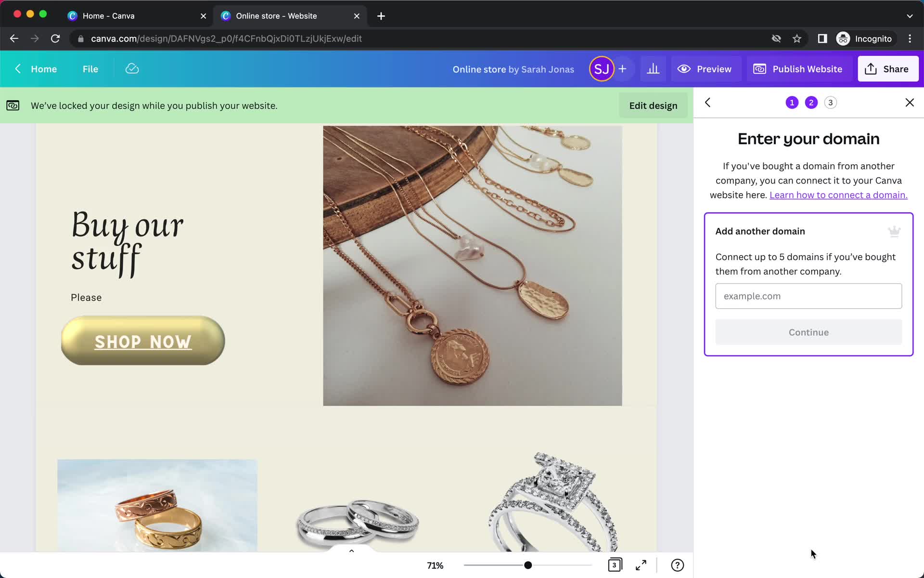This screenshot has width=924, height=578.
Task: Click page 3 indicator badge
Action: (x=830, y=103)
